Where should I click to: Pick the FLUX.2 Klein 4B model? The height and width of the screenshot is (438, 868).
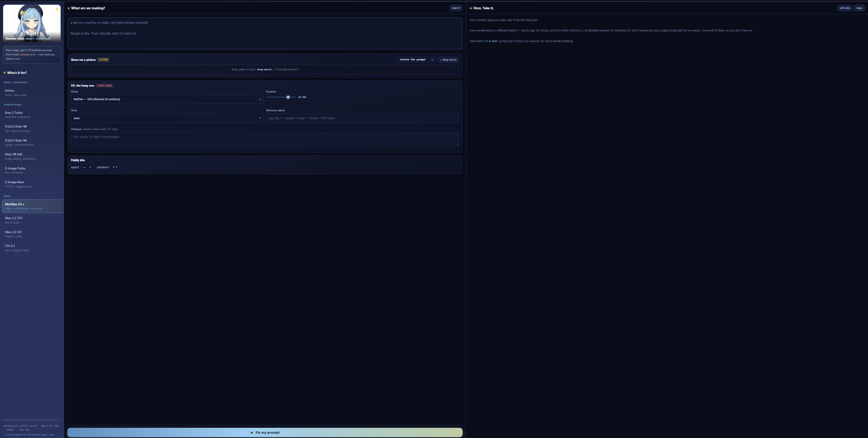point(33,128)
